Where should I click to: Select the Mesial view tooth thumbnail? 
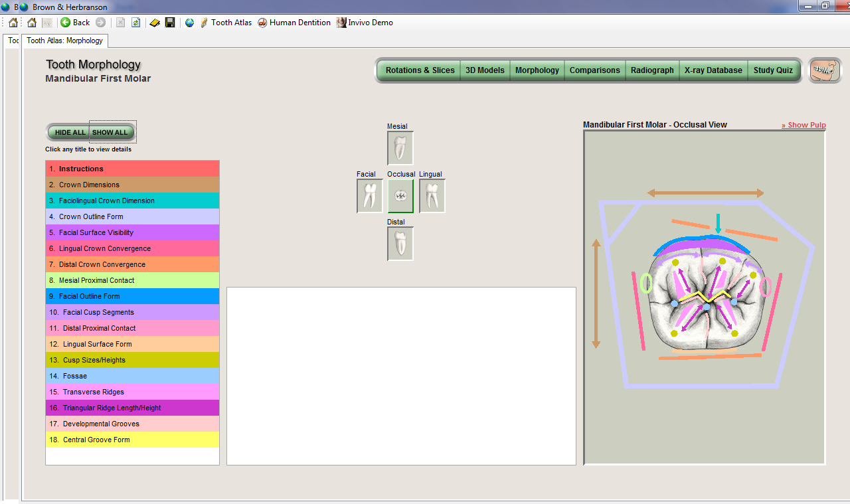[x=400, y=147]
